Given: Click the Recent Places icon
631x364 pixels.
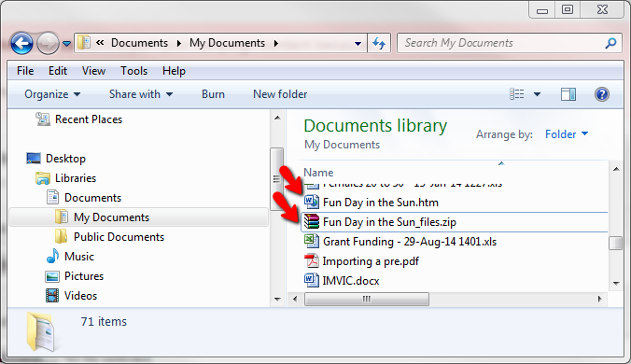Looking at the screenshot, I should tap(43, 119).
